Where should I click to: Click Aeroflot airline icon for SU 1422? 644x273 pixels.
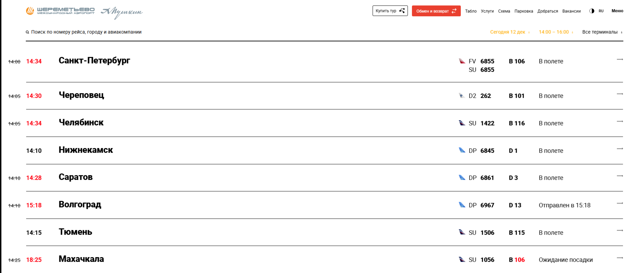(462, 123)
